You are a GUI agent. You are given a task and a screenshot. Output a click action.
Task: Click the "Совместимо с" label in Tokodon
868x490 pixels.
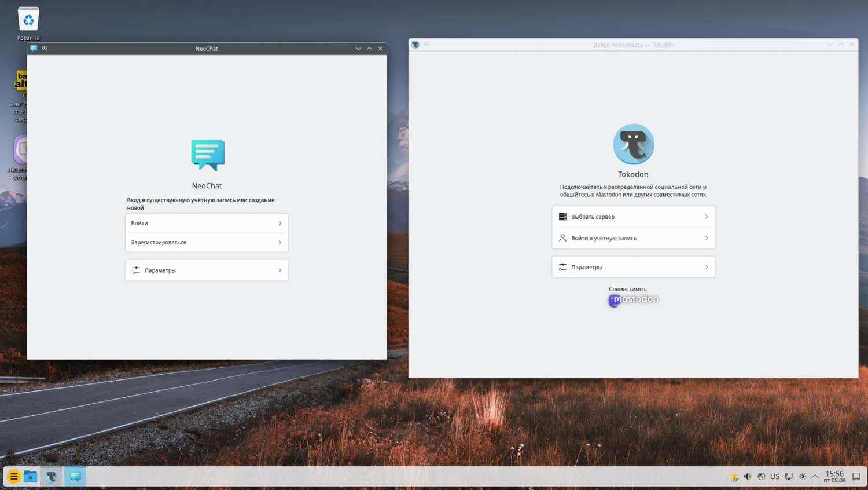point(628,289)
